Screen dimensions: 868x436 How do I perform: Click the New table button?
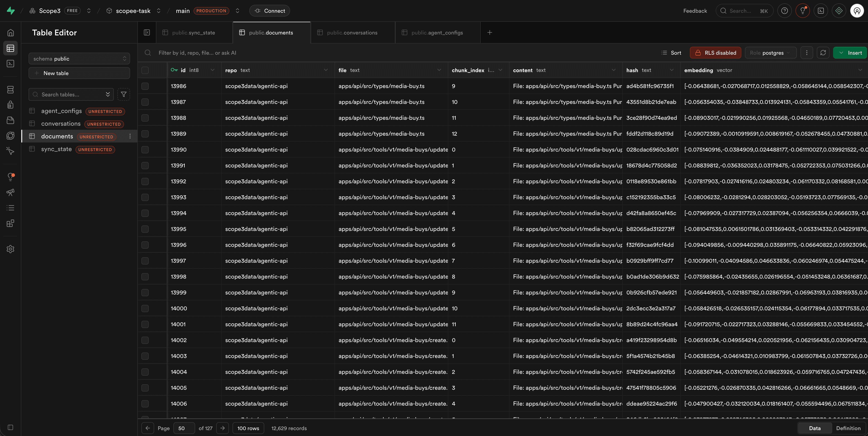tap(79, 73)
